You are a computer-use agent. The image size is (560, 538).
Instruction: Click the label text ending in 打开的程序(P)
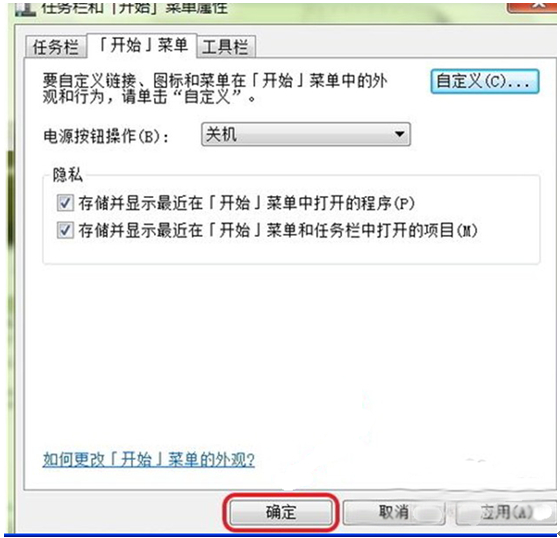coord(246,203)
